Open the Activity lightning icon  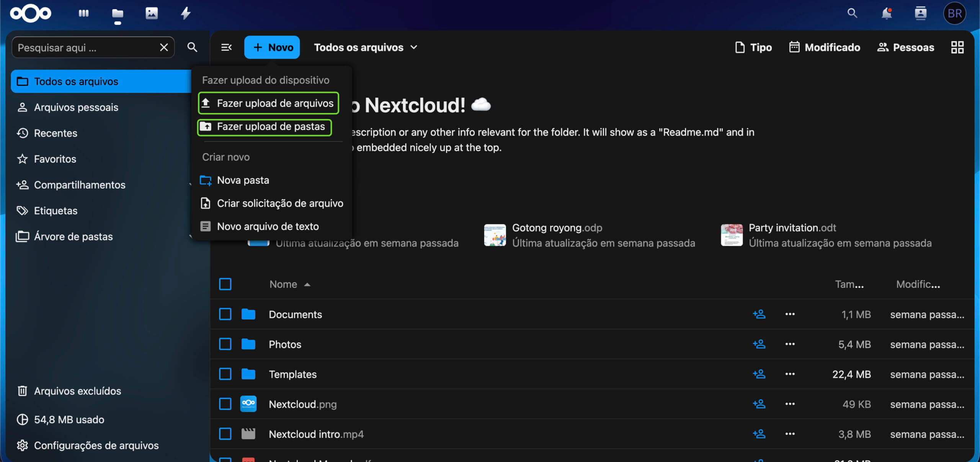tap(186, 13)
